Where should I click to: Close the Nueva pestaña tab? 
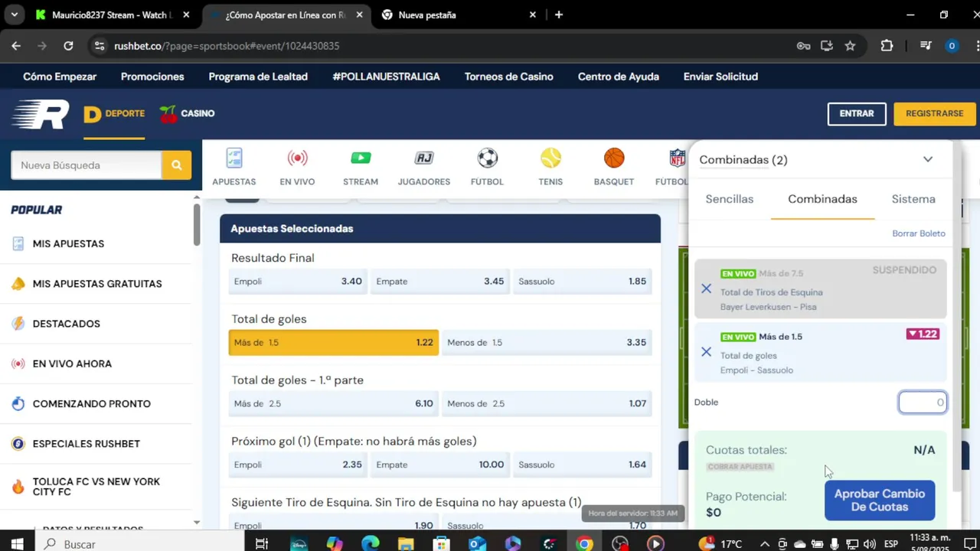tap(533, 15)
